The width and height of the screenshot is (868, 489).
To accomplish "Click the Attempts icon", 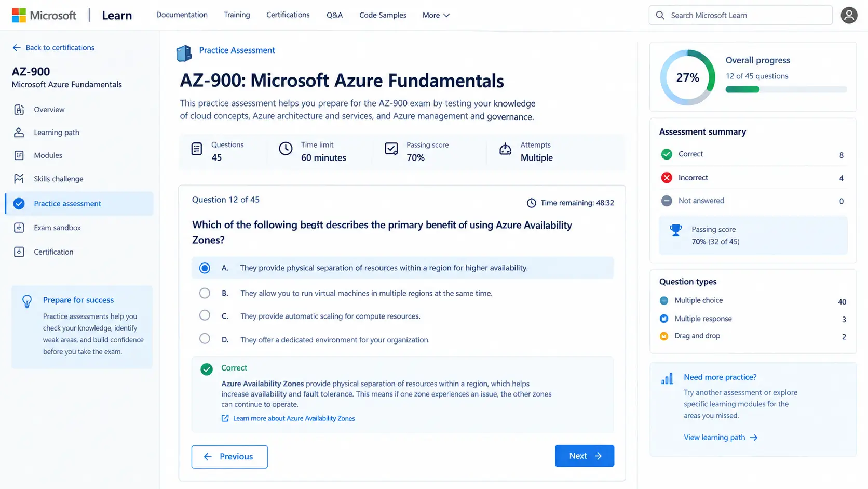I will (x=505, y=149).
